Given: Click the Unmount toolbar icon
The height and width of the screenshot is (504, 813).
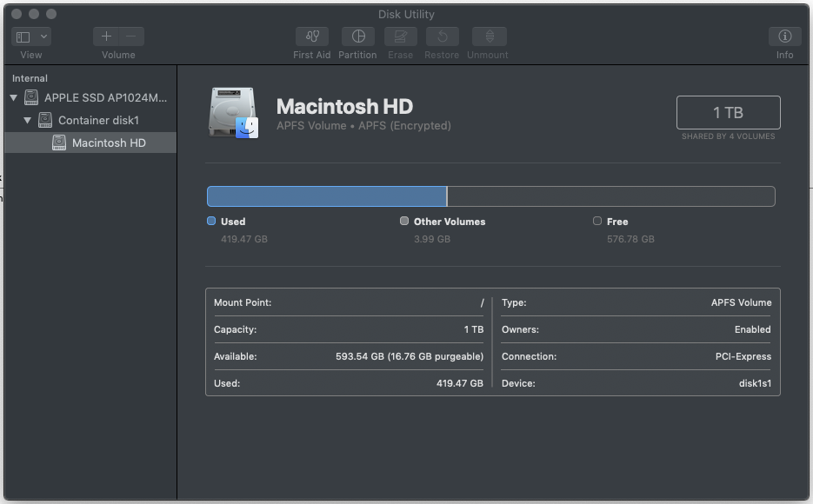Looking at the screenshot, I should (x=490, y=36).
